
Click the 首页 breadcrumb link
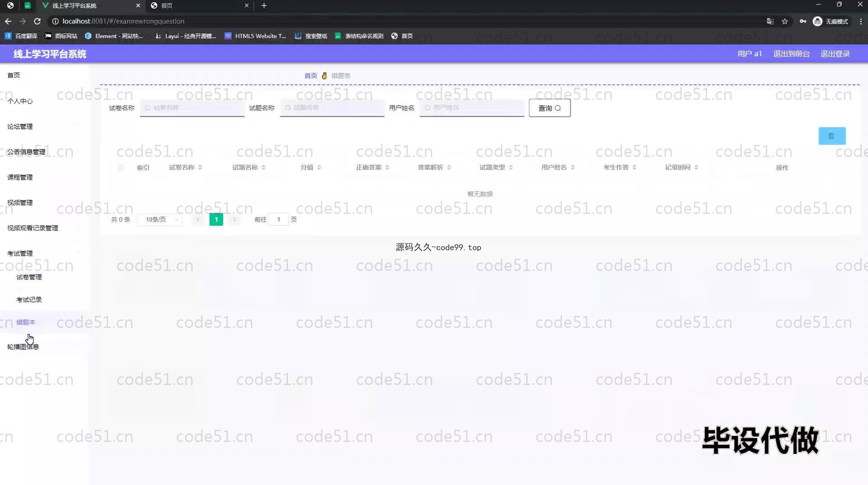tap(311, 76)
